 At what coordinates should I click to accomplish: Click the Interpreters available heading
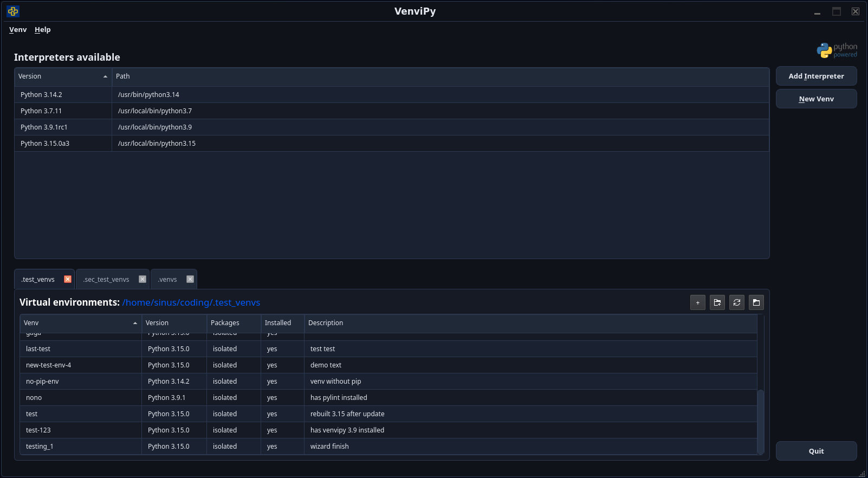(67, 57)
